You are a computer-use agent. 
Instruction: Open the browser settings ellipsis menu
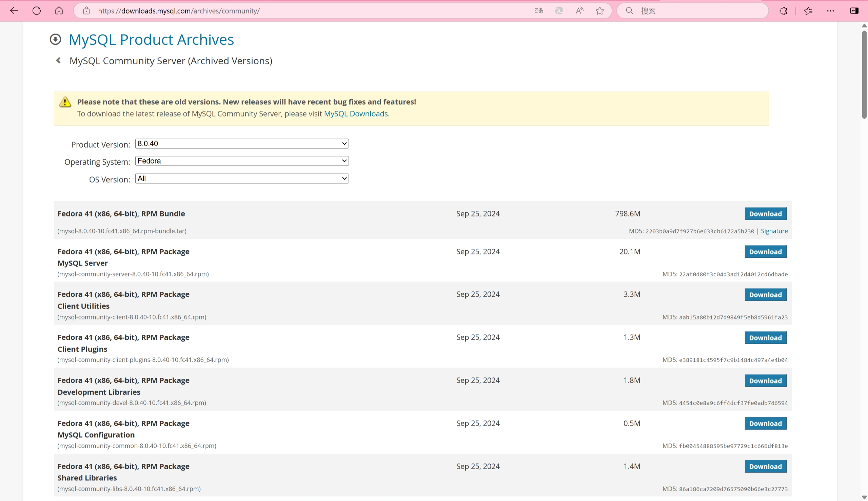click(830, 11)
